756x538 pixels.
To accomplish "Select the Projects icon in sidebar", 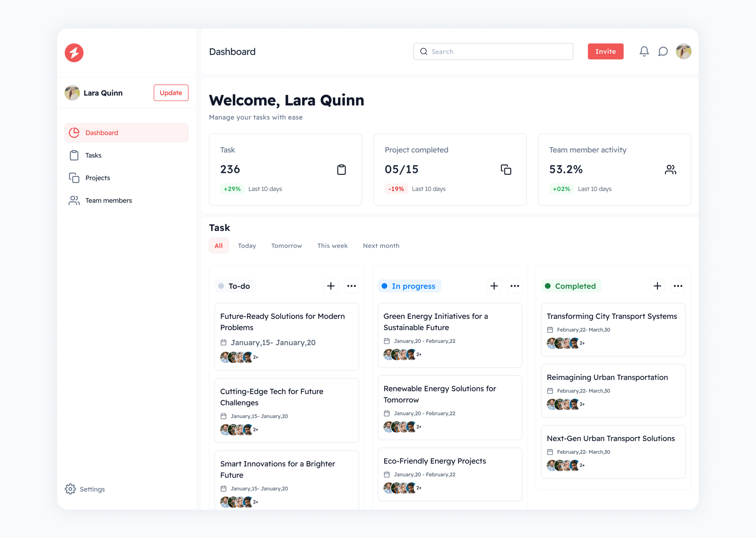I will click(73, 178).
